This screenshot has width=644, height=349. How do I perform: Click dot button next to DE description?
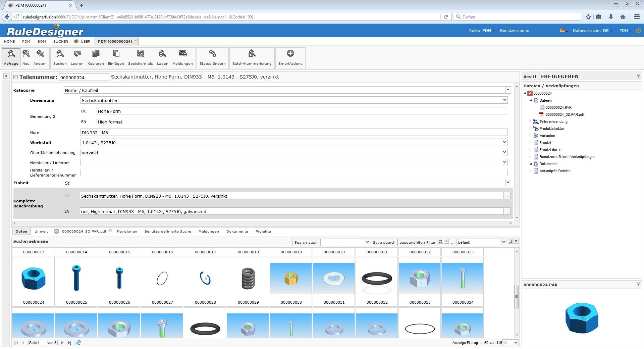click(x=507, y=196)
